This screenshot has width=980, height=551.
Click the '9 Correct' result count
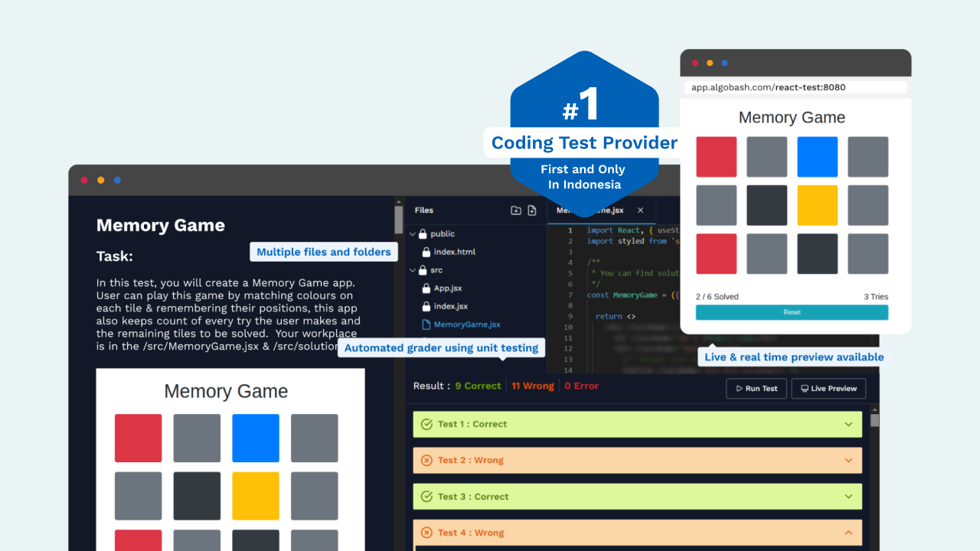coord(478,386)
